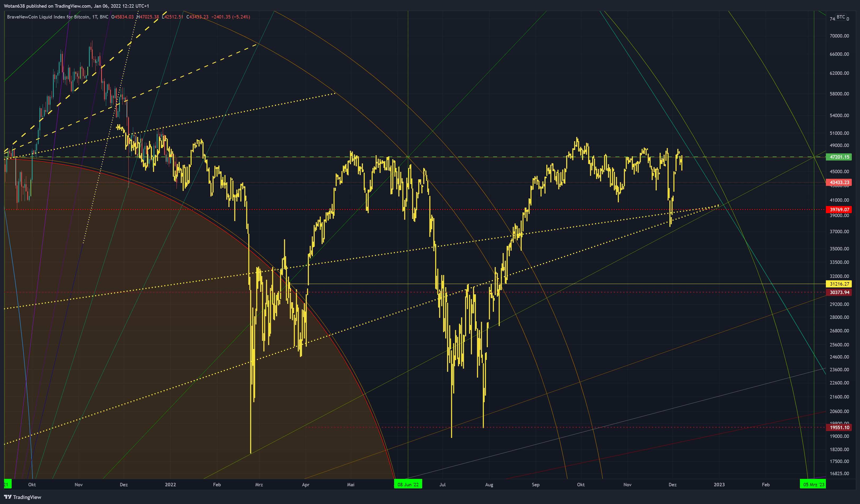The height and width of the screenshot is (504, 860).
Task: Click the dark red 19551.10 price label
Action: 839,427
